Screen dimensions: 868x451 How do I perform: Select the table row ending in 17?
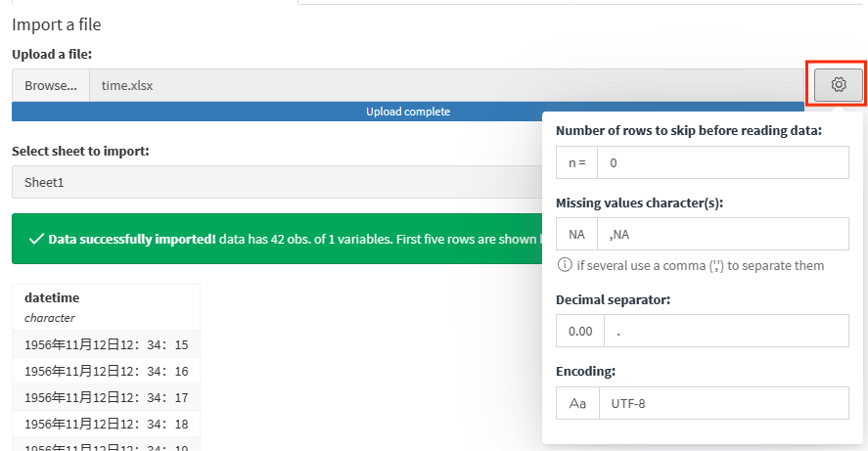click(106, 398)
